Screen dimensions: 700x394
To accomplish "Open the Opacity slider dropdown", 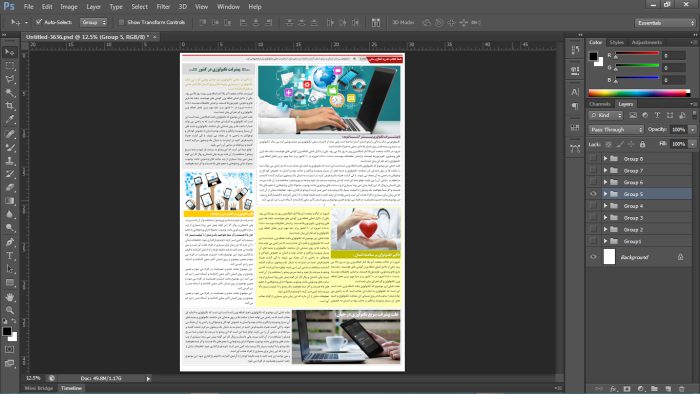I will pyautogui.click(x=692, y=129).
